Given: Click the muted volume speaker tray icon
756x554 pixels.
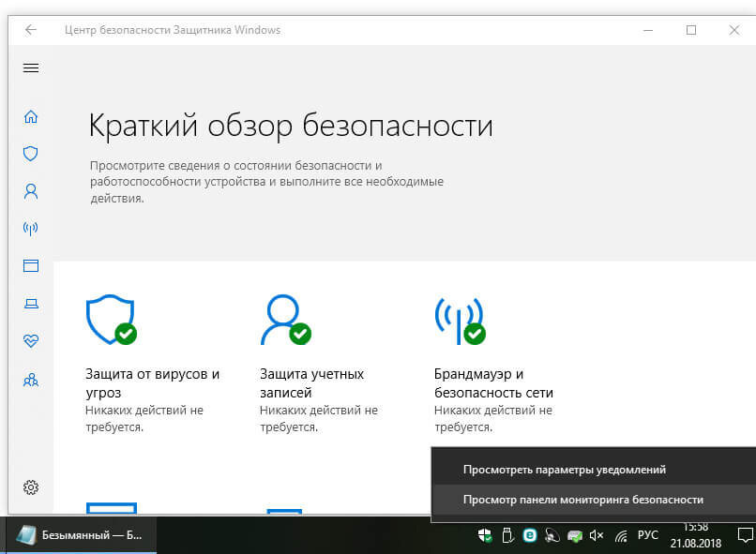Looking at the screenshot, I should click(597, 534).
